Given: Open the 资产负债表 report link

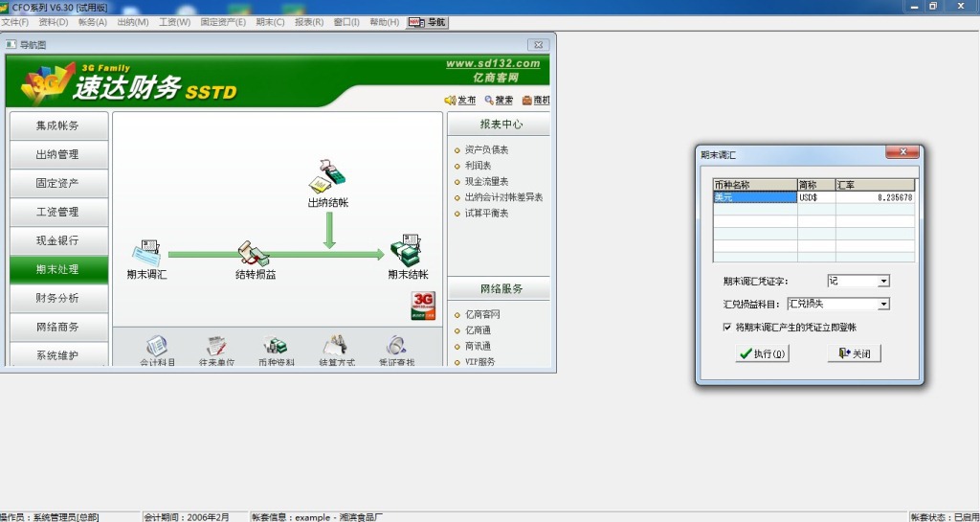Looking at the screenshot, I should 486,150.
